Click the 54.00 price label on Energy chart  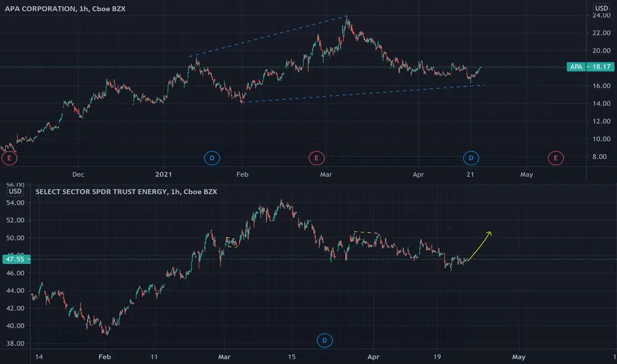pos(15,203)
